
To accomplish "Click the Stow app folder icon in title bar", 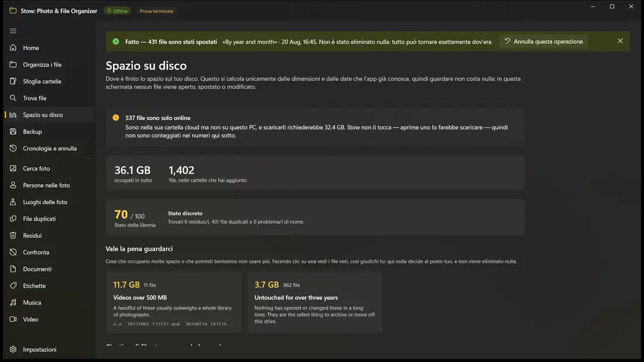I will tap(13, 11).
